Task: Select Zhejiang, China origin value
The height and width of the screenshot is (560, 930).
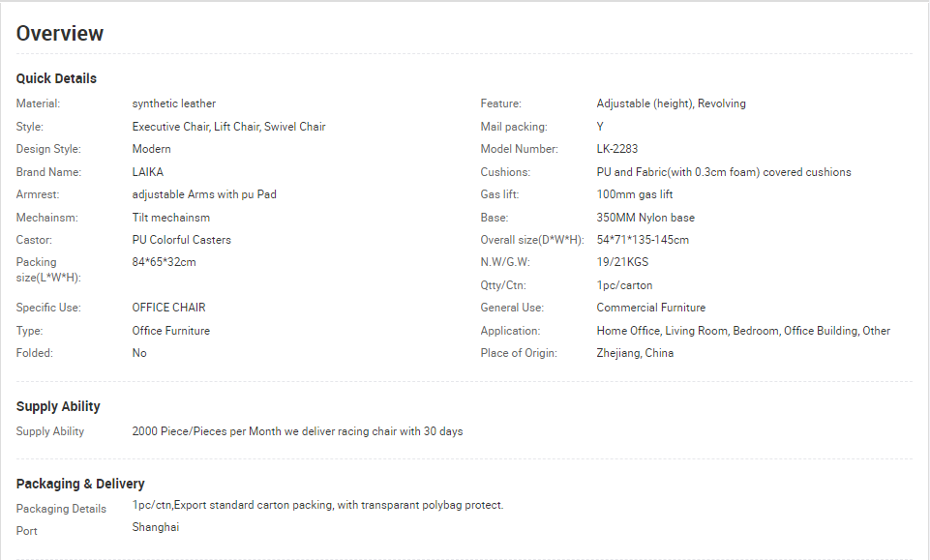Action: [x=635, y=353]
